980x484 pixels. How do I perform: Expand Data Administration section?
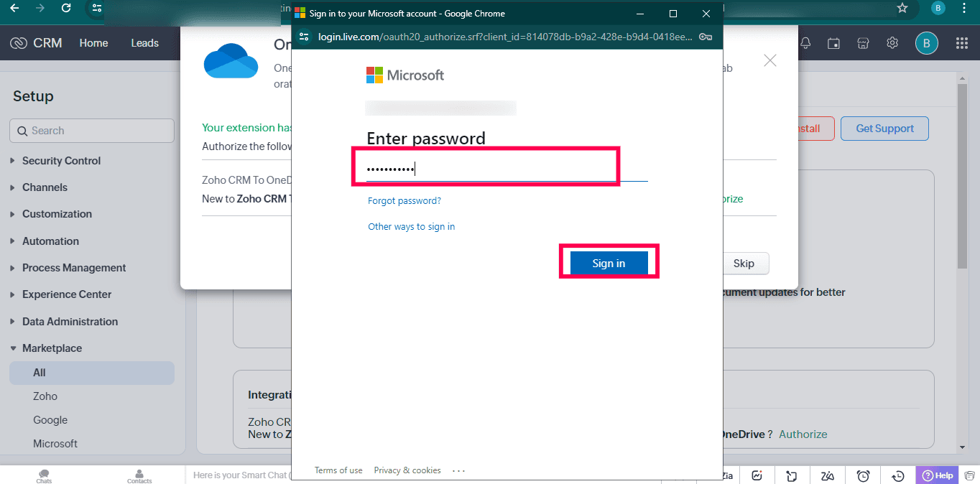tap(70, 322)
